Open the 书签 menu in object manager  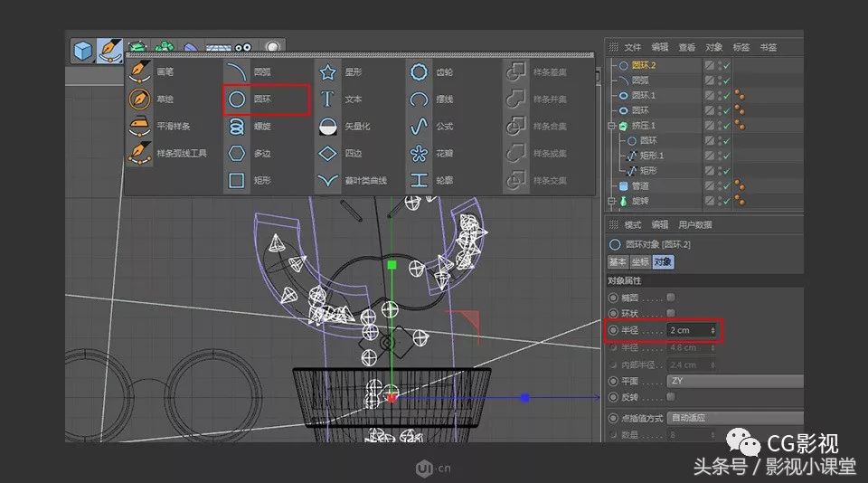(x=768, y=48)
